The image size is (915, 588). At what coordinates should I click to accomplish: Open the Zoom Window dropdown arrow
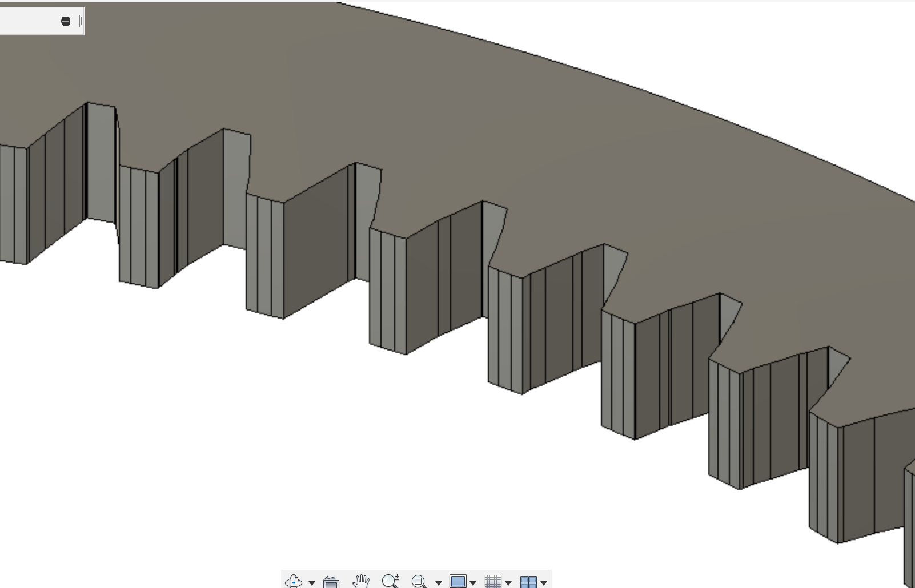click(439, 583)
